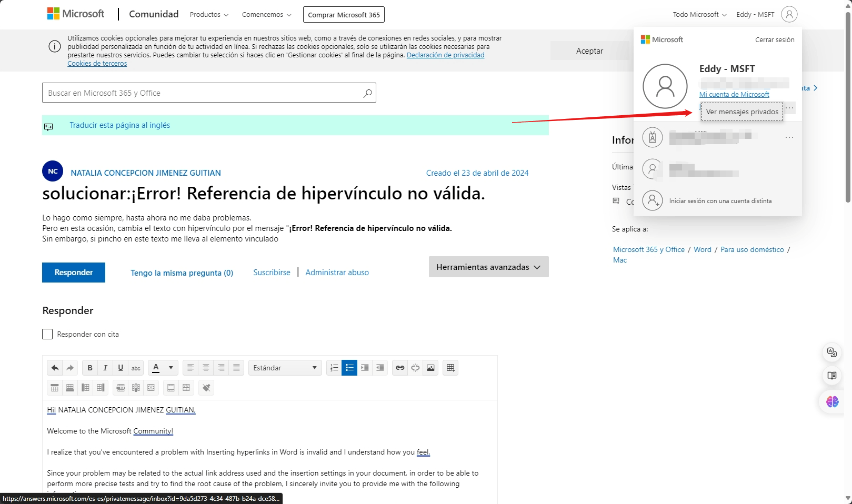
Task: Underline the selected reply text
Action: point(121,368)
